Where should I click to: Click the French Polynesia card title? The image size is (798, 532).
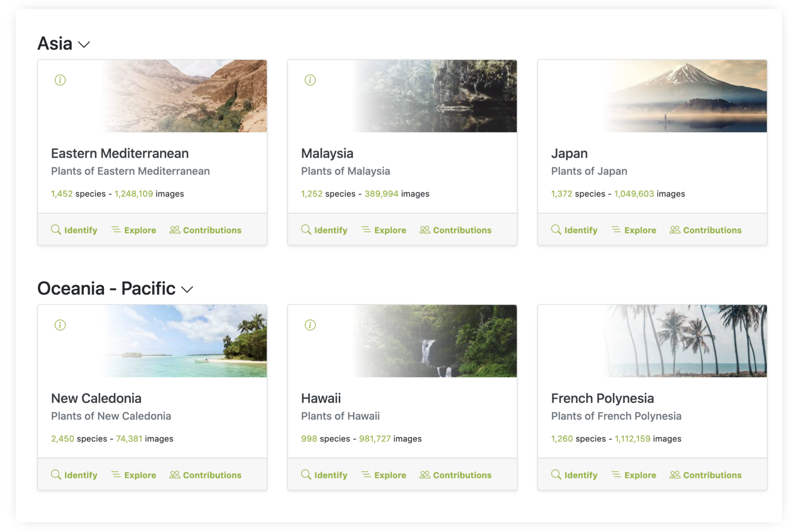602,399
